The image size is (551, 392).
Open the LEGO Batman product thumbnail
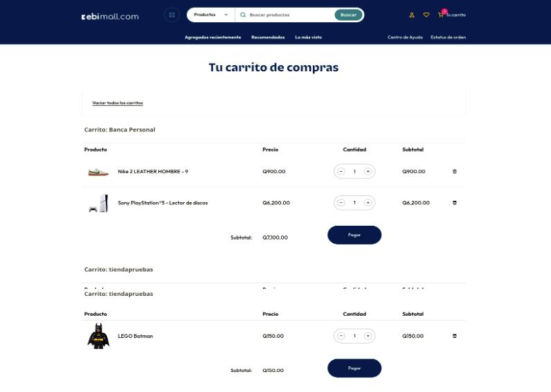(98, 336)
